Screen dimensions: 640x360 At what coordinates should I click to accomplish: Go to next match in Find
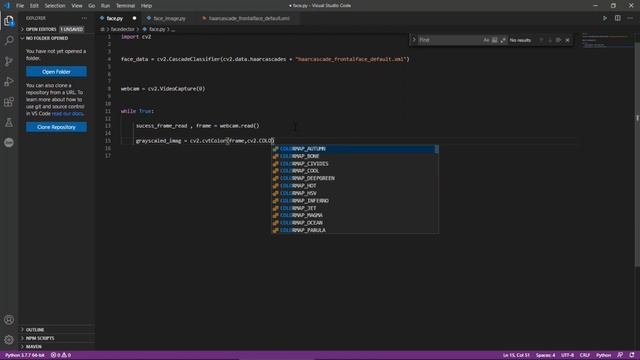coord(550,40)
